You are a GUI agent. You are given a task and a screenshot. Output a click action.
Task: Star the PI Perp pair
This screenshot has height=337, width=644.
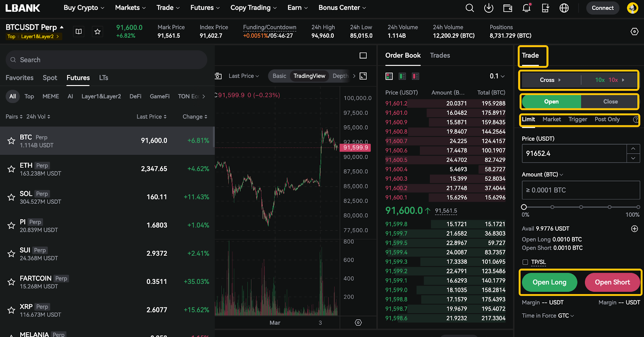click(11, 225)
